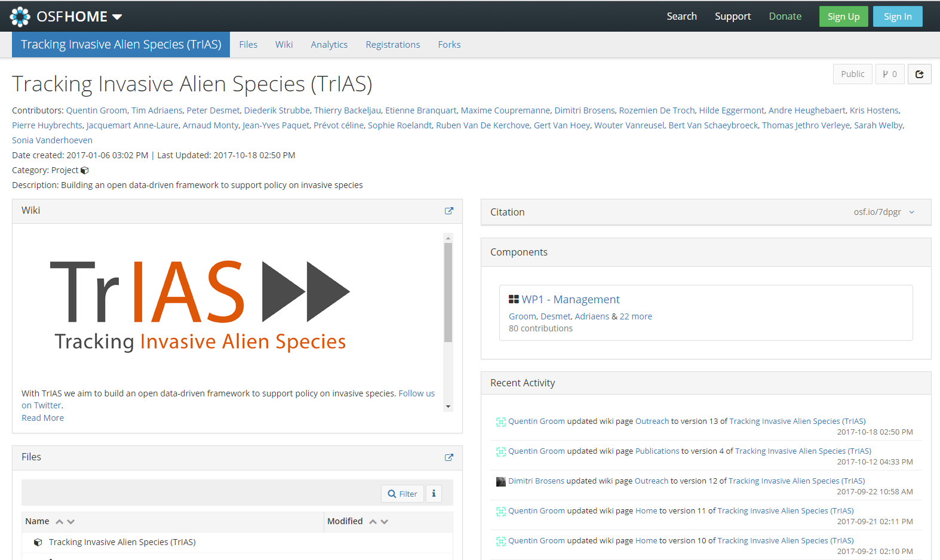Screen dimensions: 940x560
Task: Click the blue Sign In button
Action: click(x=898, y=17)
